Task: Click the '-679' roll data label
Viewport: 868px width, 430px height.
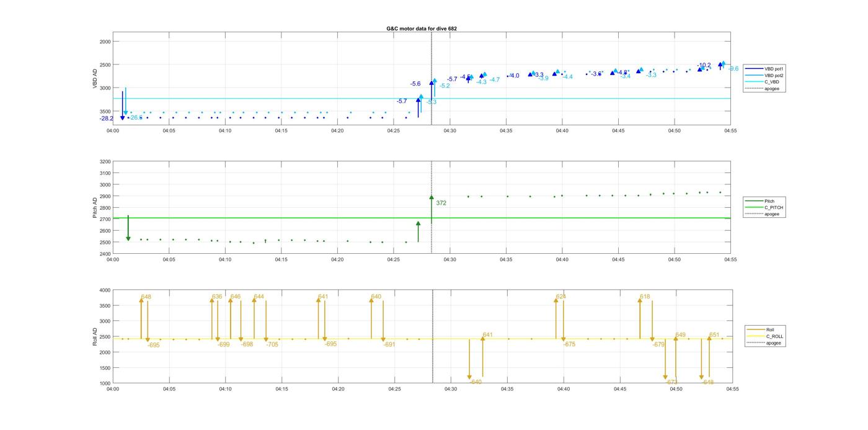Action: point(658,344)
